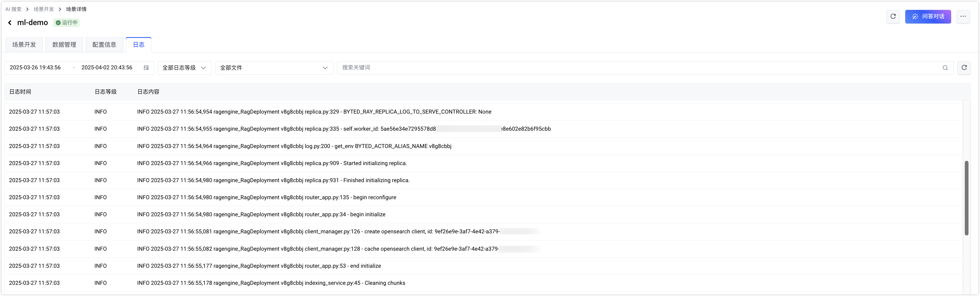This screenshot has height=296, width=980.
Task: Select log row BYTED_RAY_REPLICA_LOG_TO_SERVE_CONTROLLER: None
Action: [484, 112]
